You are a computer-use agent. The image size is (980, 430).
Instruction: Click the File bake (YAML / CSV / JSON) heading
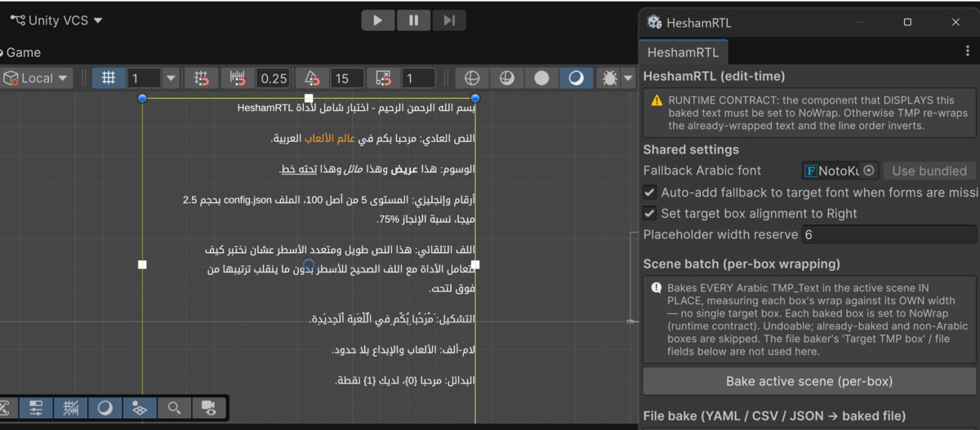coord(774,416)
